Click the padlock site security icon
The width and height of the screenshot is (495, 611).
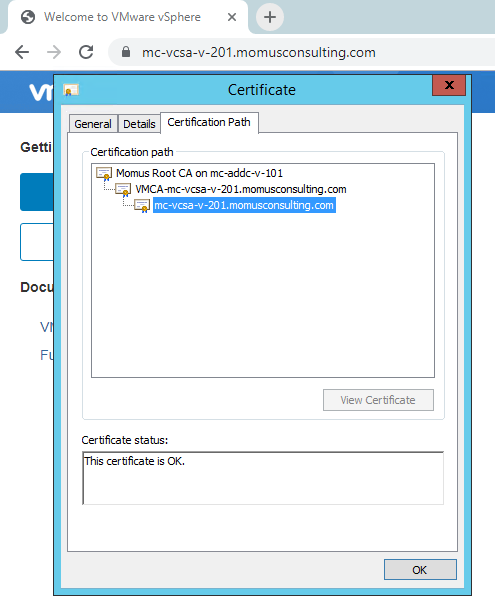126,52
